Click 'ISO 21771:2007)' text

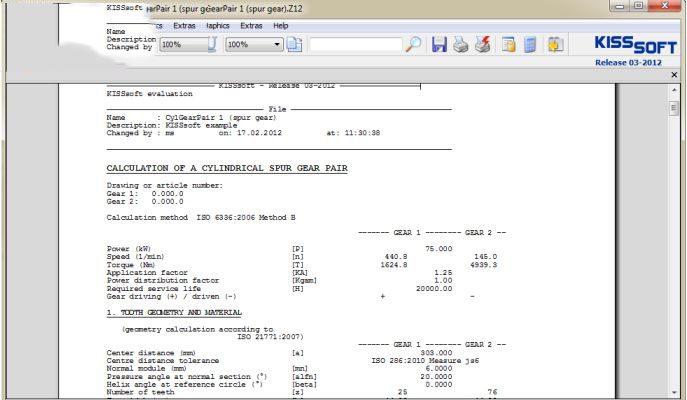(270, 337)
